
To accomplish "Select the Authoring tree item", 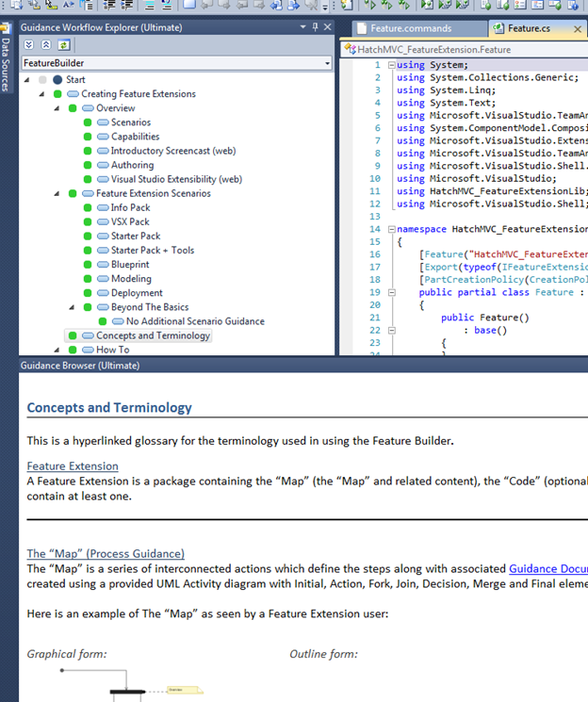I will point(132,165).
